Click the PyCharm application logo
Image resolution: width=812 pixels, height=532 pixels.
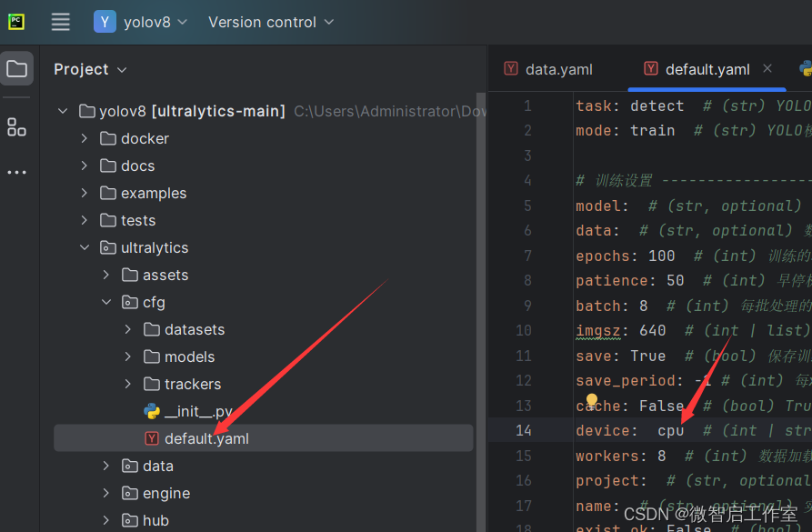(16, 22)
